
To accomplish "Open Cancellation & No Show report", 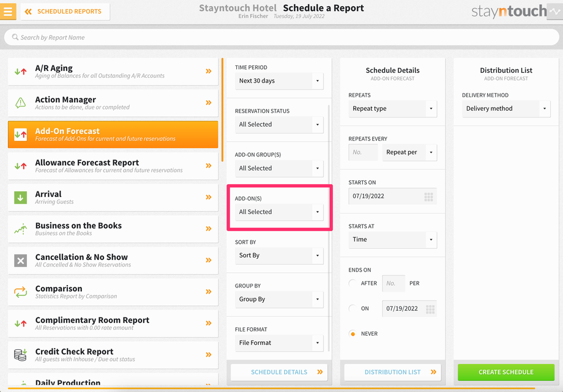I will click(x=113, y=261).
